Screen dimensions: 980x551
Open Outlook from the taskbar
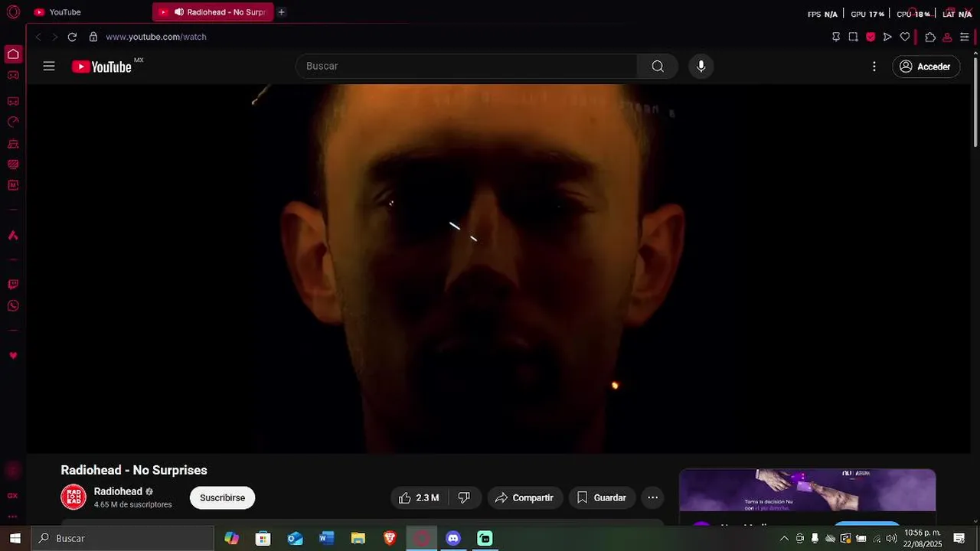coord(295,539)
